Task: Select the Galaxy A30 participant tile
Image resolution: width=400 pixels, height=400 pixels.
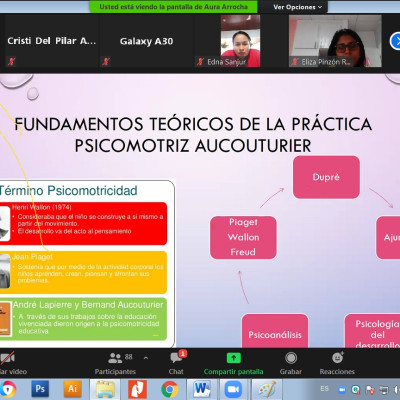Action: tap(146, 41)
